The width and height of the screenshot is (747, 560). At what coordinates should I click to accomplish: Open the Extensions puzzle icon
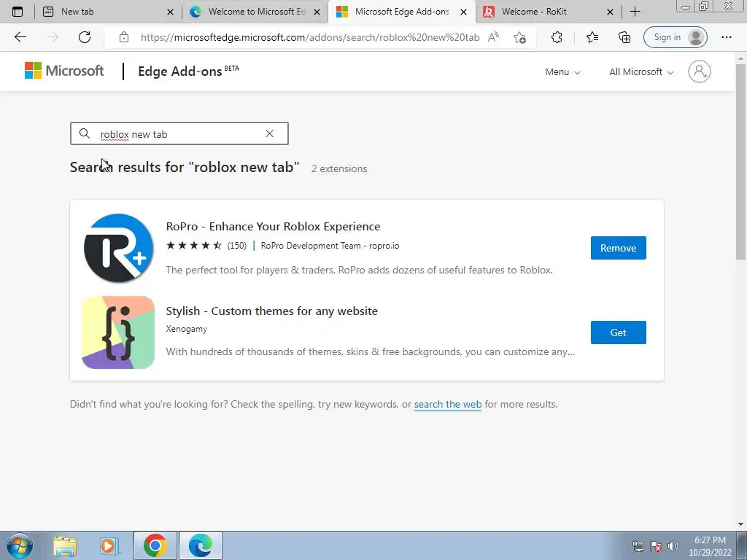[x=557, y=37]
